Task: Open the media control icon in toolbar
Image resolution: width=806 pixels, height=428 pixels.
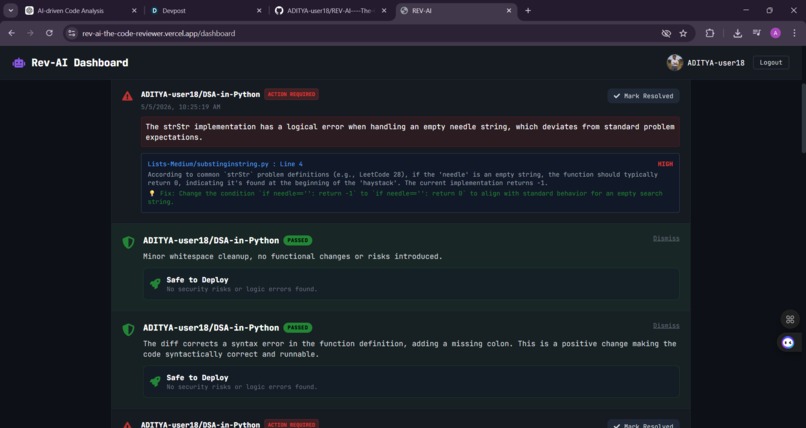Action: 757,33
